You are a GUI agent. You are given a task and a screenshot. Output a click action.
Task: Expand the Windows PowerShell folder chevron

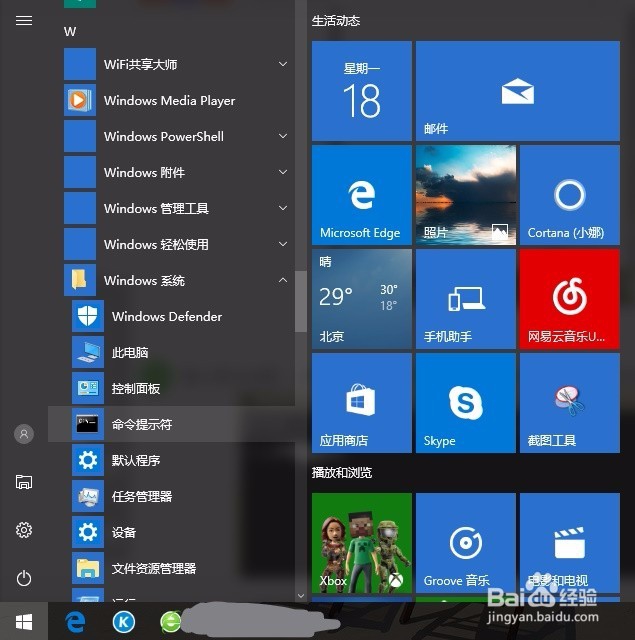click(x=283, y=136)
